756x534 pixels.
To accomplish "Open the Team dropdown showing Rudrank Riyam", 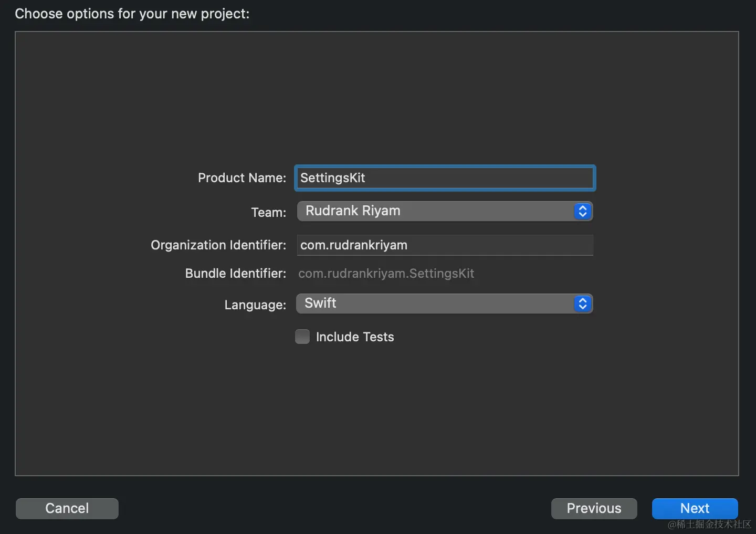I will coord(444,211).
